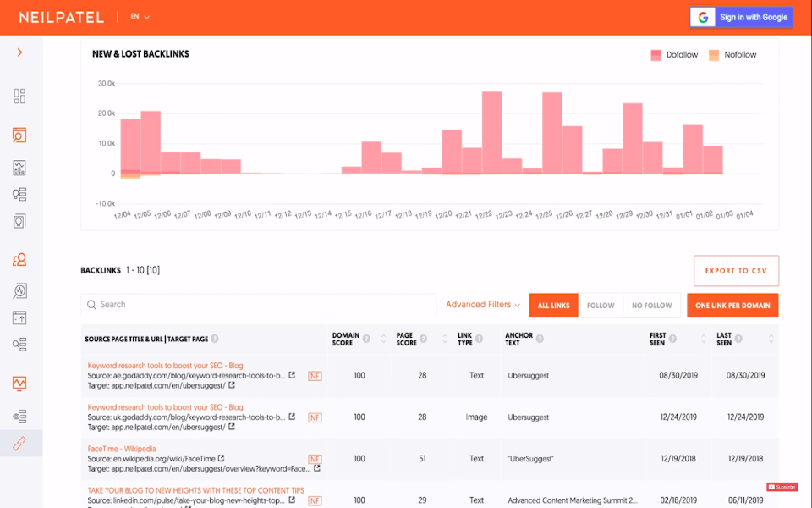
Task: Click the 12/22 bar in backlinks chart
Action: [492, 133]
